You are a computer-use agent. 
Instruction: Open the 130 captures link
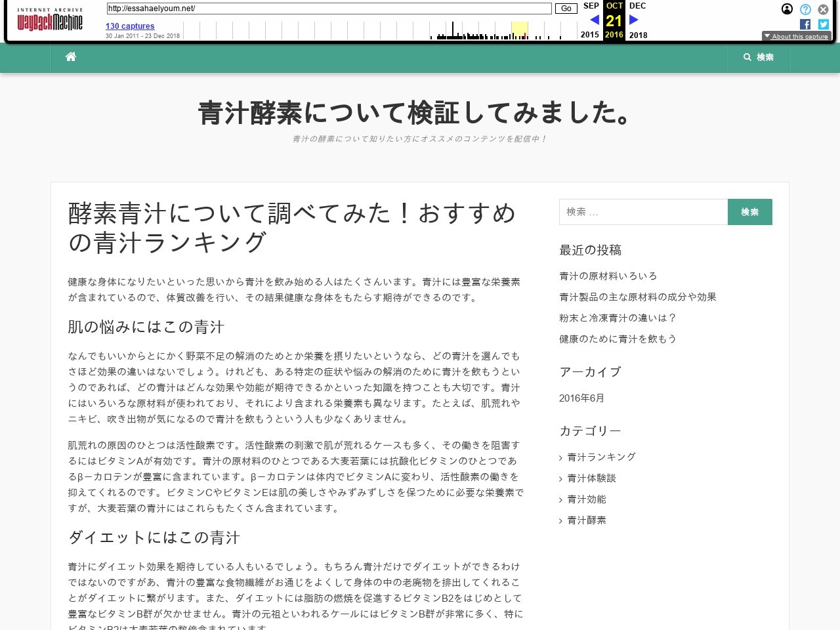tap(130, 26)
